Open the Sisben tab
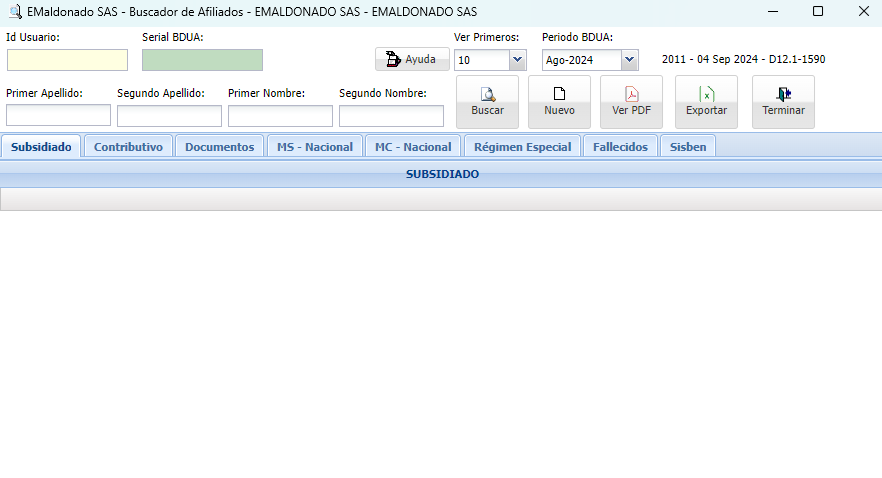The width and height of the screenshot is (882, 478). tap(688, 147)
